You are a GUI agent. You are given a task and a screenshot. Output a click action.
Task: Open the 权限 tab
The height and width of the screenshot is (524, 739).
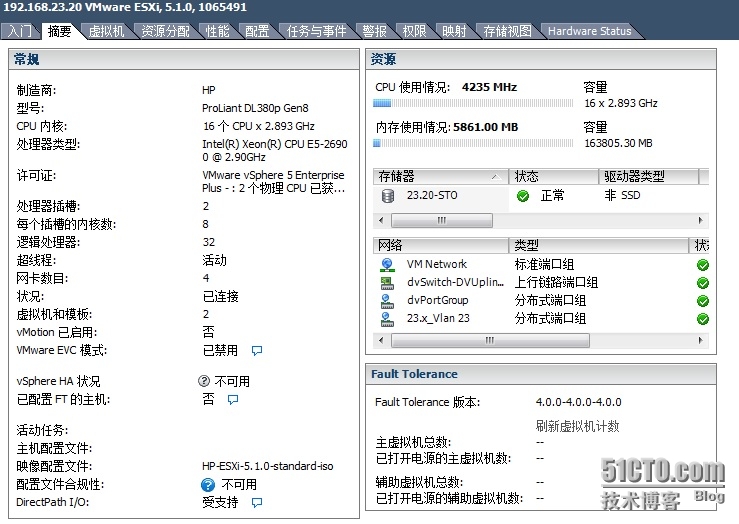(x=414, y=31)
